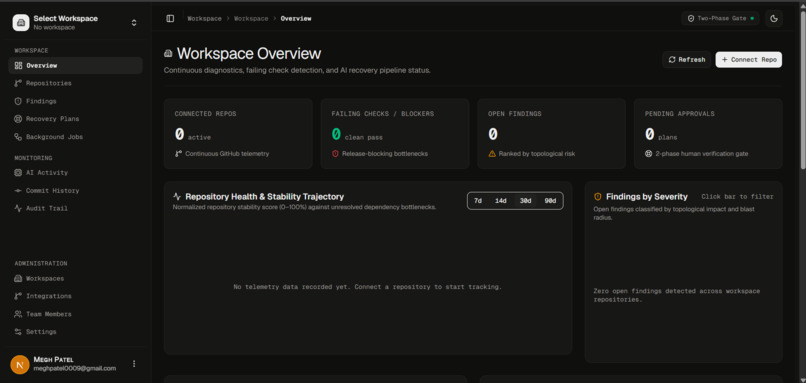
Task: Click the Repositories branch icon
Action: tap(19, 83)
